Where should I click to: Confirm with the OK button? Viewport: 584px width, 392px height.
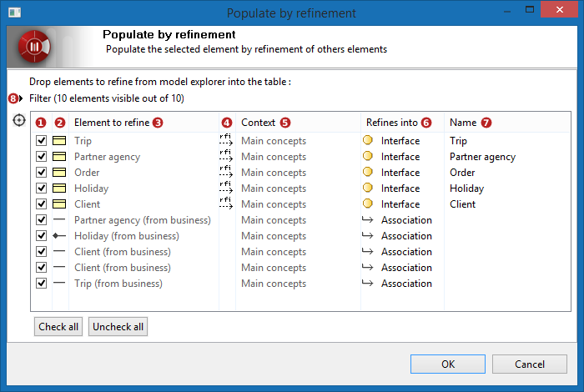click(x=448, y=364)
